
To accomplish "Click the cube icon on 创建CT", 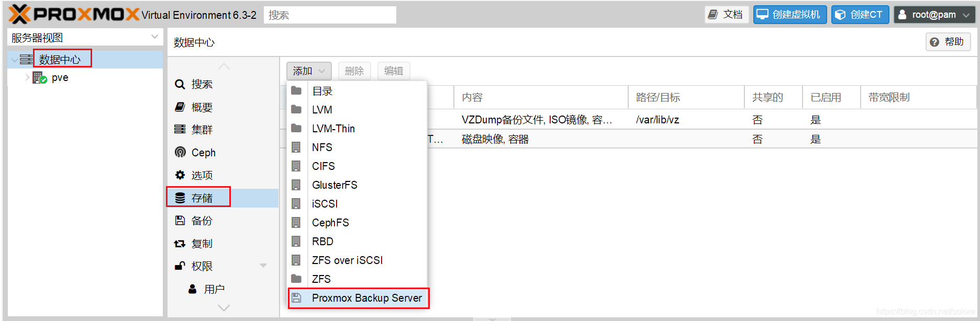I will point(840,15).
